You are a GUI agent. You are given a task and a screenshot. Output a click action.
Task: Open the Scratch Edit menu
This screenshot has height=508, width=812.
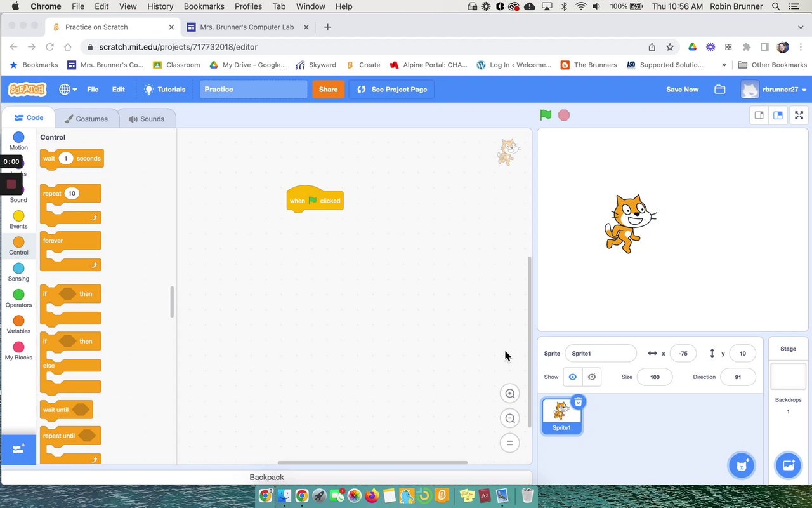click(119, 90)
